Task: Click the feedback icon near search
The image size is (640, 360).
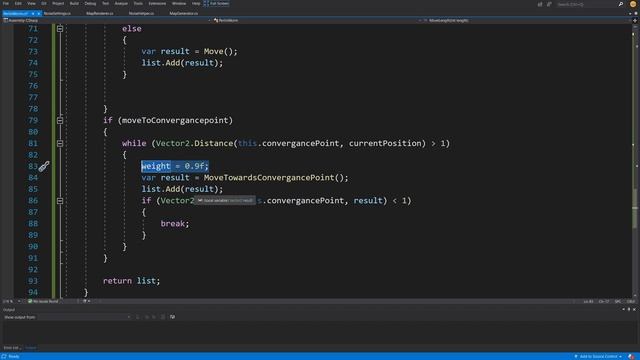Action: (549, 4)
